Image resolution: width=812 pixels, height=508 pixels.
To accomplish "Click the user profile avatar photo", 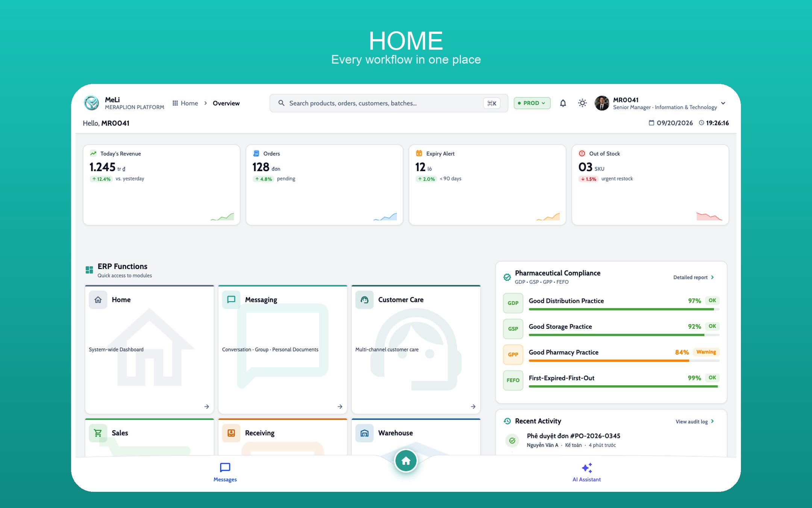I will [602, 103].
